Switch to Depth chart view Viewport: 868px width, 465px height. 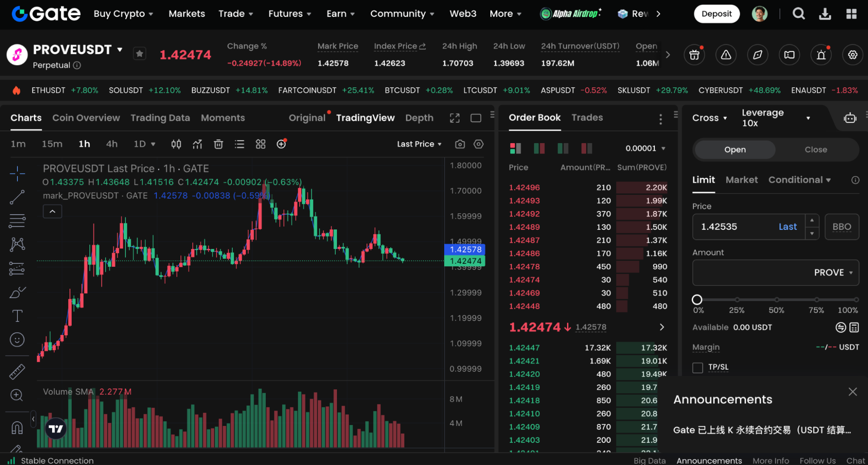(419, 118)
